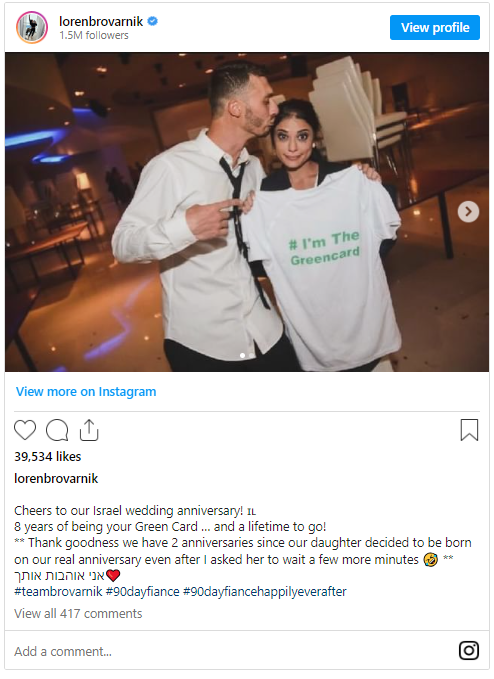Focus the Add a comment field
Screen dimensions: 494x679
[x=234, y=651]
